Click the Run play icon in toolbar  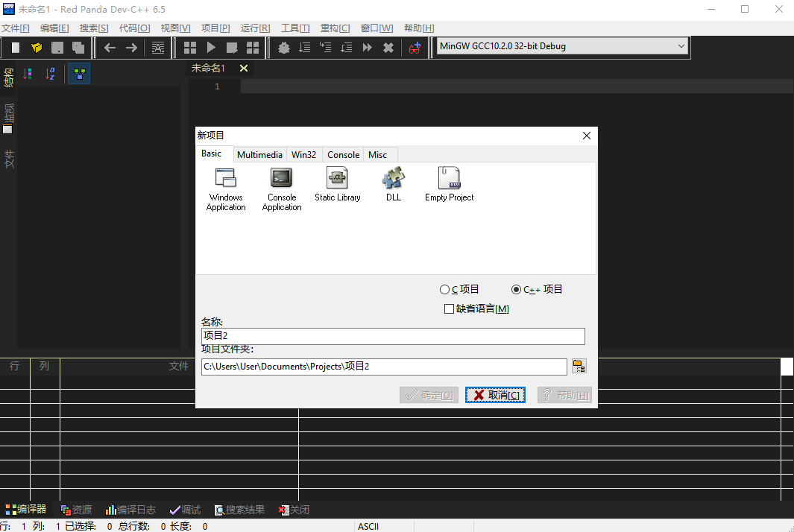click(x=211, y=47)
